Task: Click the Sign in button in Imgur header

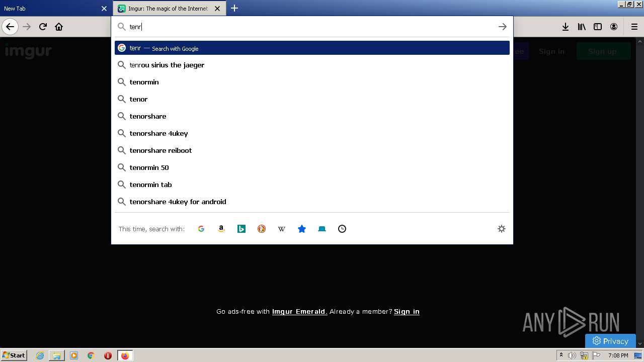Action: [551, 51]
